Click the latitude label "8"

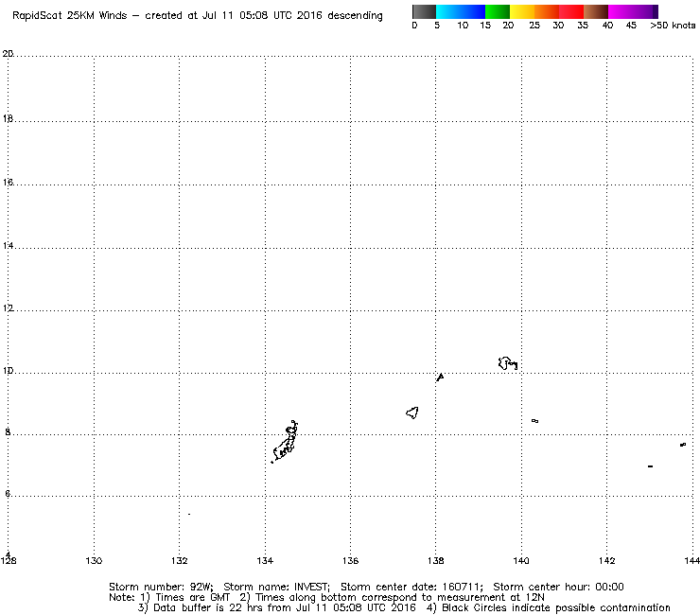[x=8, y=432]
